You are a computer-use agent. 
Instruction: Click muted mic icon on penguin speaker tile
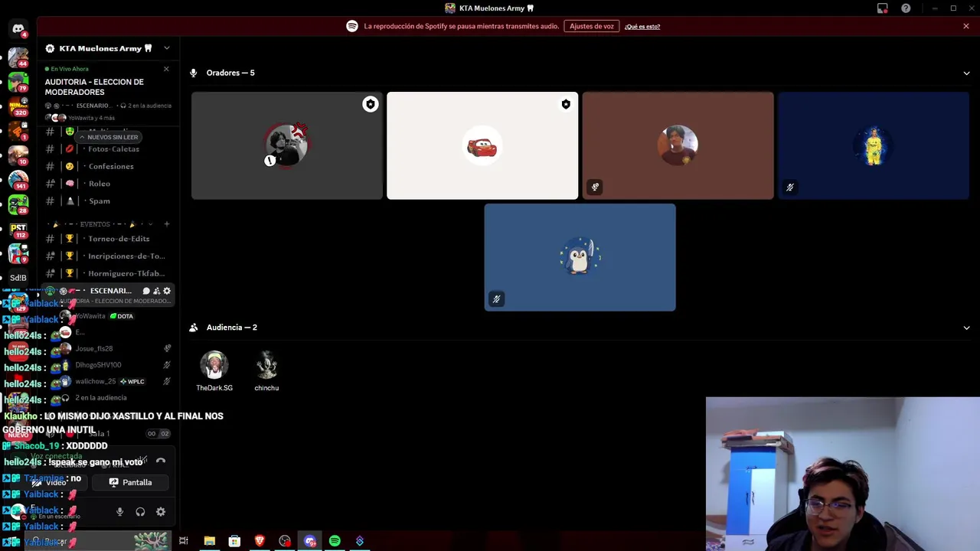pyautogui.click(x=496, y=299)
